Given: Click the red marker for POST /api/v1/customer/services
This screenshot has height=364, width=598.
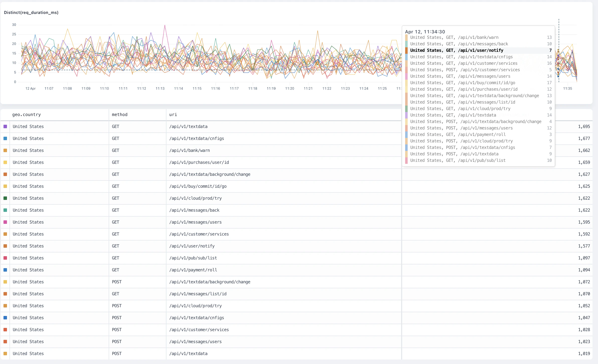Looking at the screenshot, I should (5, 330).
